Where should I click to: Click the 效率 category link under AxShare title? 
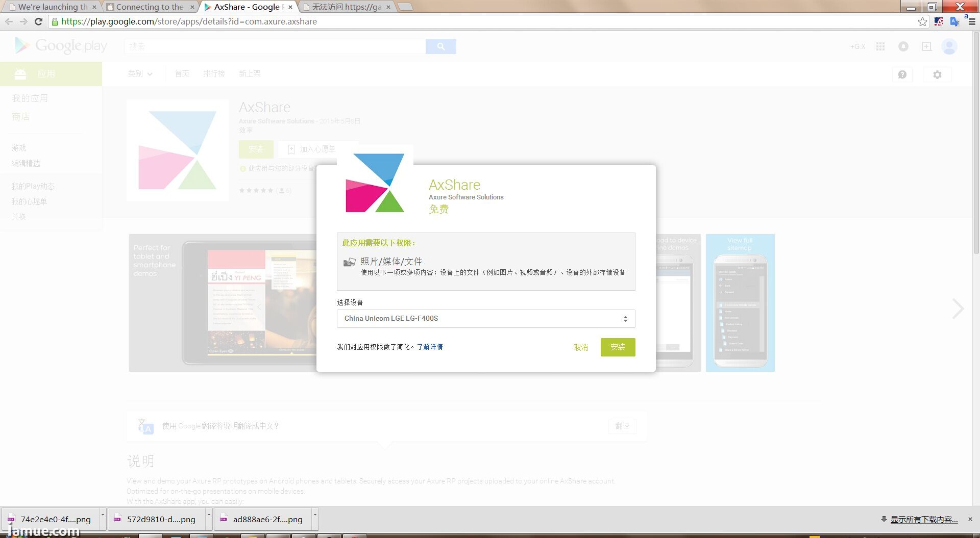click(246, 131)
